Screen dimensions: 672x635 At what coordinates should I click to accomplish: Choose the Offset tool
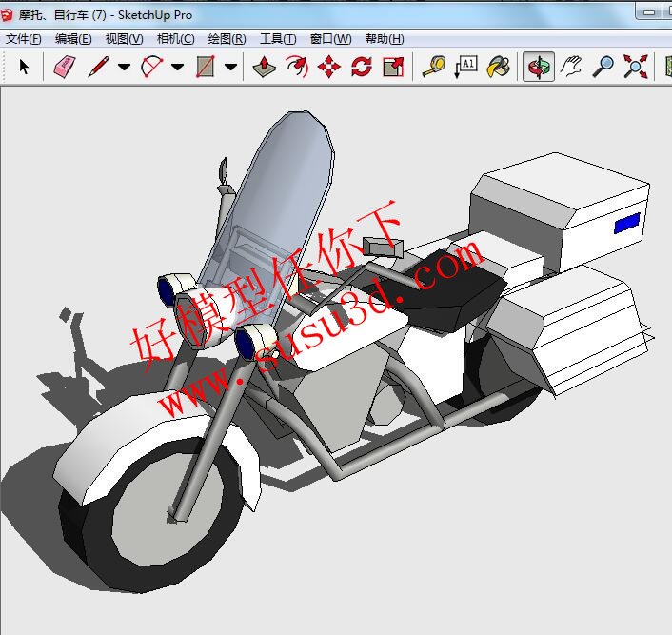297,67
